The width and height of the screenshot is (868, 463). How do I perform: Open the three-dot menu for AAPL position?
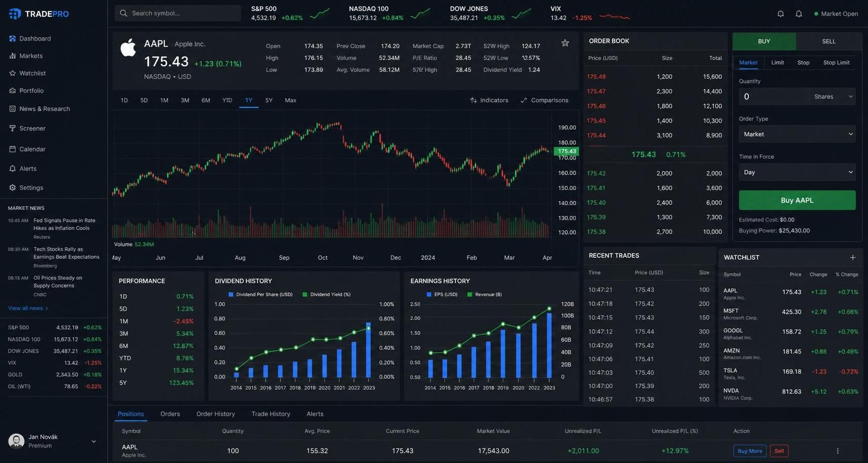838,451
